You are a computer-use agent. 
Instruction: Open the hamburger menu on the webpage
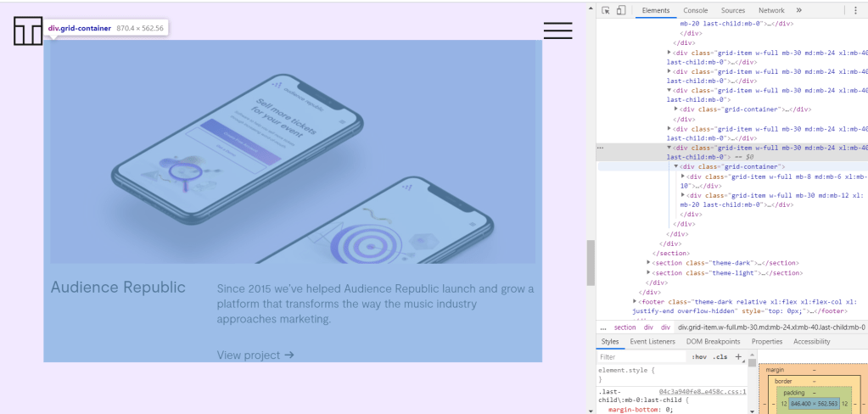tap(557, 31)
